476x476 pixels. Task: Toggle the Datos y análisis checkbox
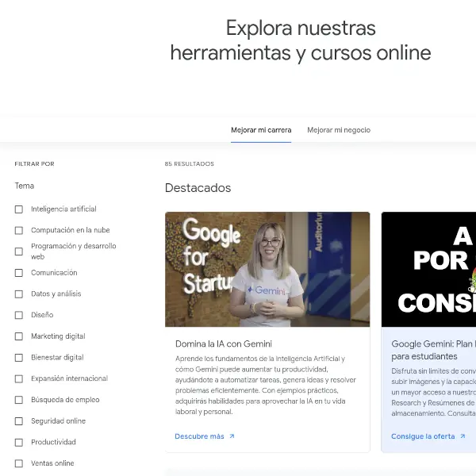click(19, 294)
